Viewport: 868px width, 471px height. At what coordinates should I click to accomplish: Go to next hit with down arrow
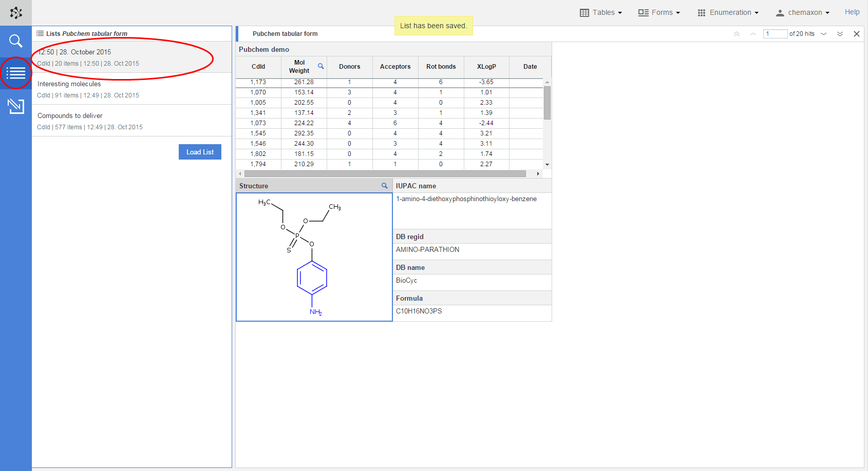[x=824, y=34]
